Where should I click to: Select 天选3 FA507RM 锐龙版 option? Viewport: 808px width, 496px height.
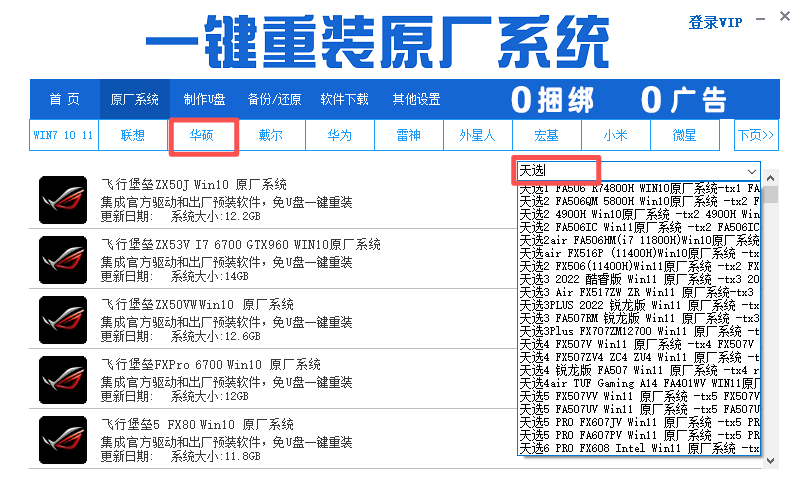(639, 318)
